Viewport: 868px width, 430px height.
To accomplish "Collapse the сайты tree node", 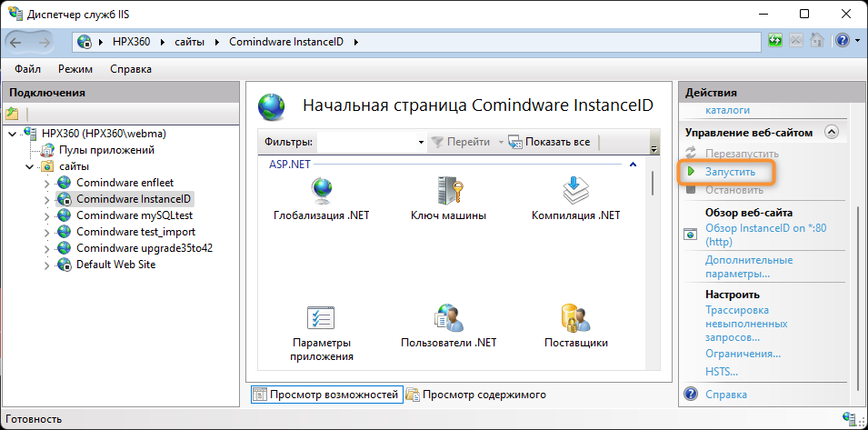I will [x=30, y=166].
